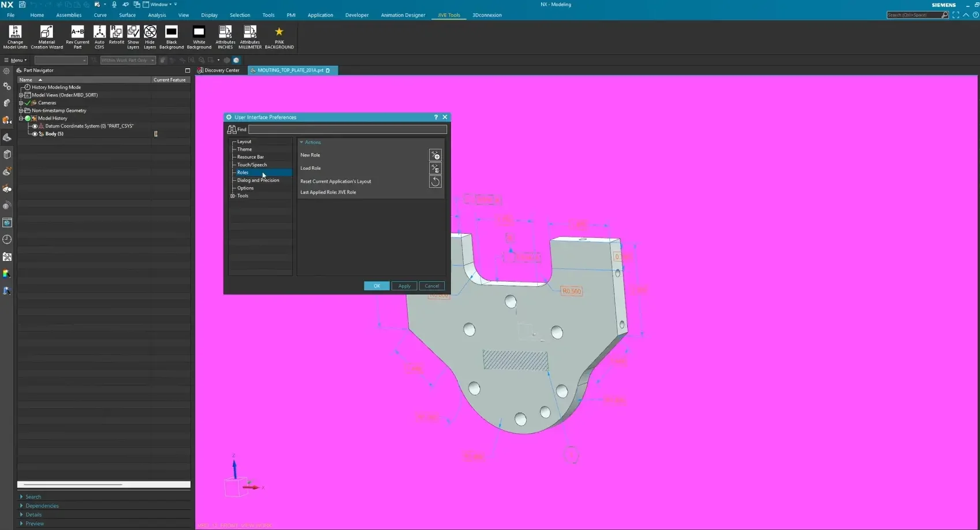Open the PMI ribbon tab
Viewport: 980px width, 530px height.
(291, 15)
